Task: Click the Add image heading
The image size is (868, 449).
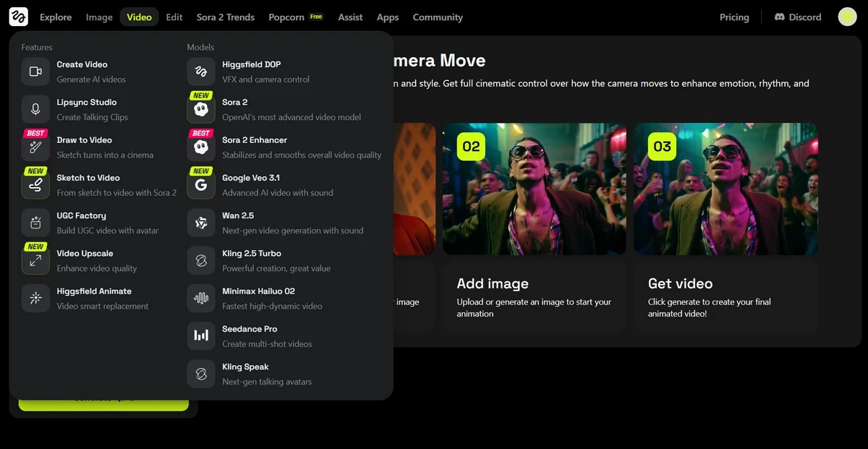Action: coord(493,283)
